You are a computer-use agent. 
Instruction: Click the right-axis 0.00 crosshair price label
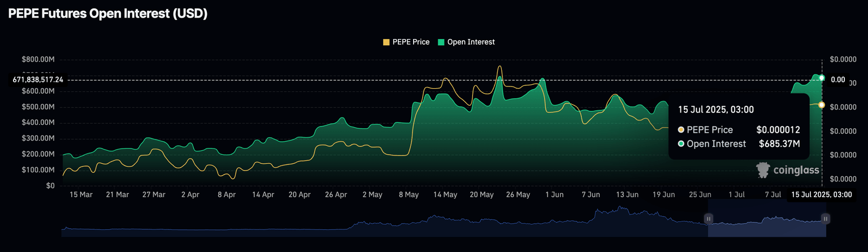838,80
